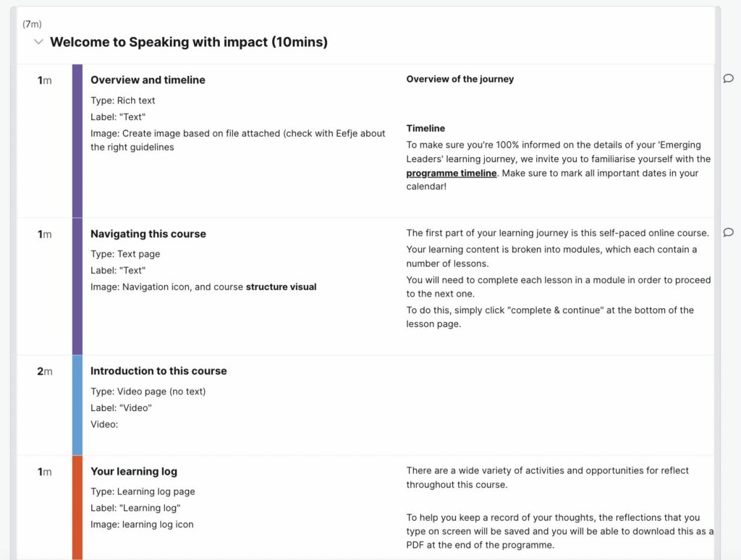Click the "Video:" field of Introduction block
The height and width of the screenshot is (560, 741).
[x=104, y=425]
